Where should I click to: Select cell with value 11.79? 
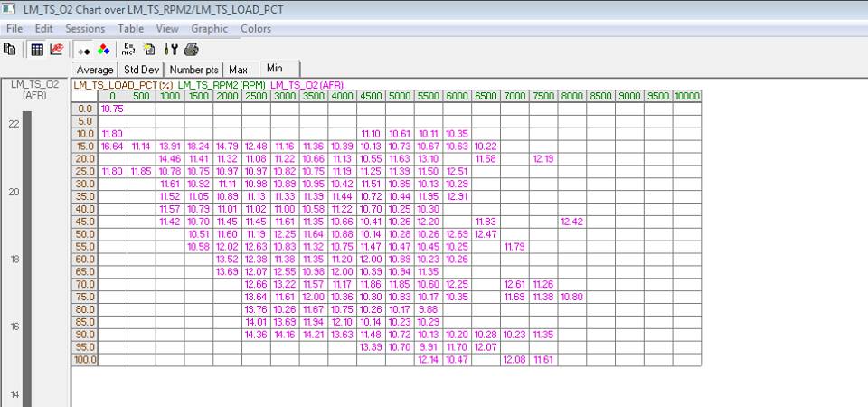pos(514,246)
